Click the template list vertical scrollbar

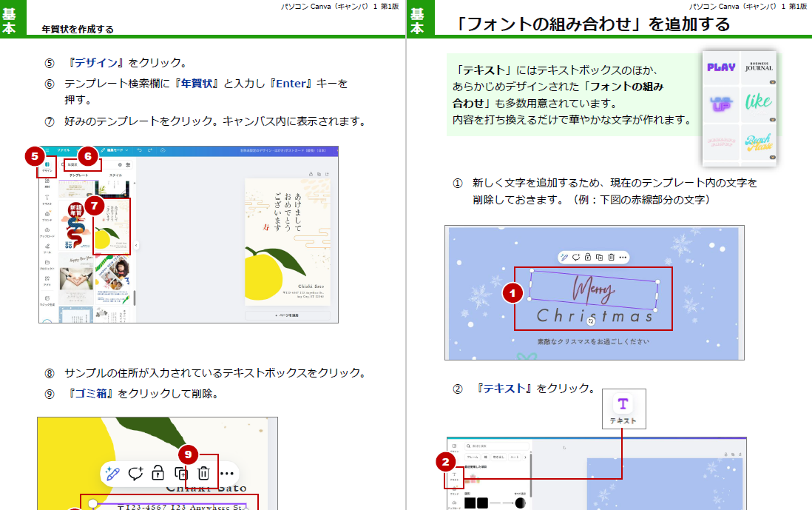pos(135,298)
